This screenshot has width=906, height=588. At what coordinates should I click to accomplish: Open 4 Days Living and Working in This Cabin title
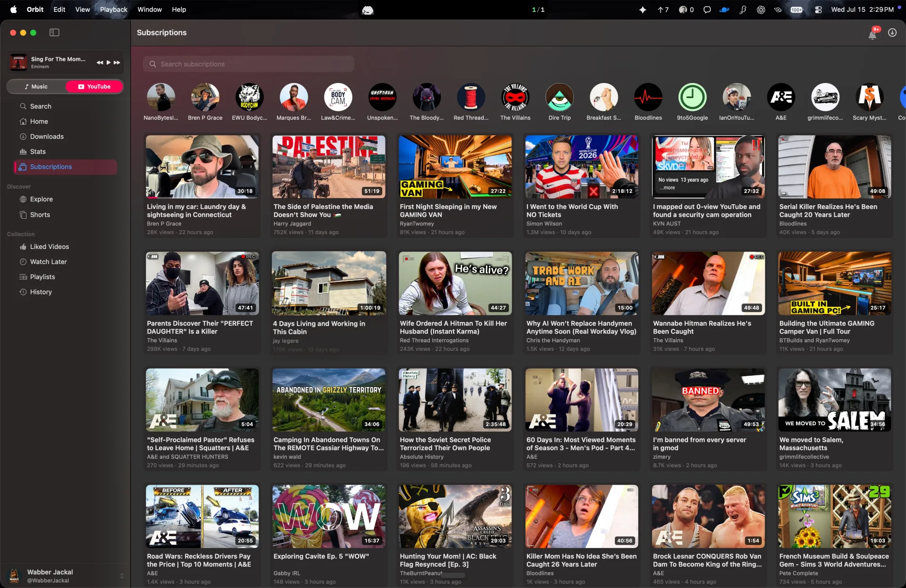click(x=319, y=328)
